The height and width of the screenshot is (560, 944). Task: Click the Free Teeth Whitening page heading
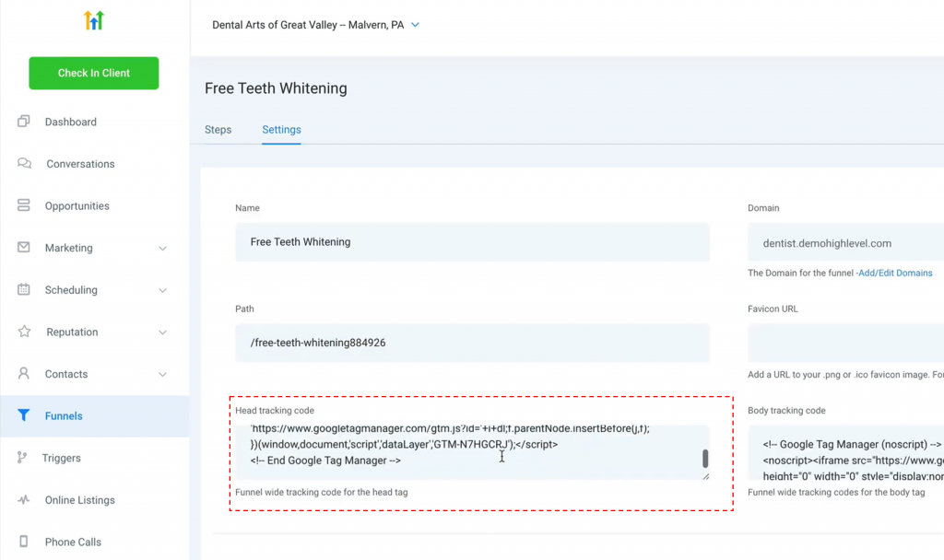(276, 88)
